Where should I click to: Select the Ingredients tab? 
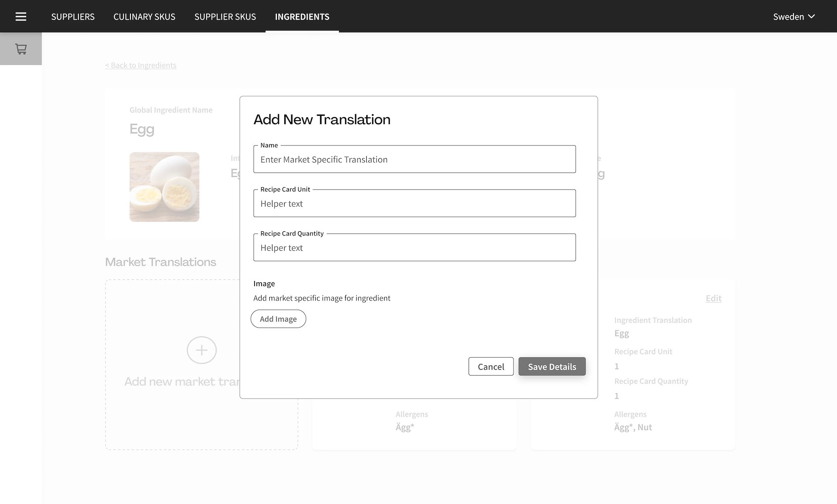click(302, 17)
